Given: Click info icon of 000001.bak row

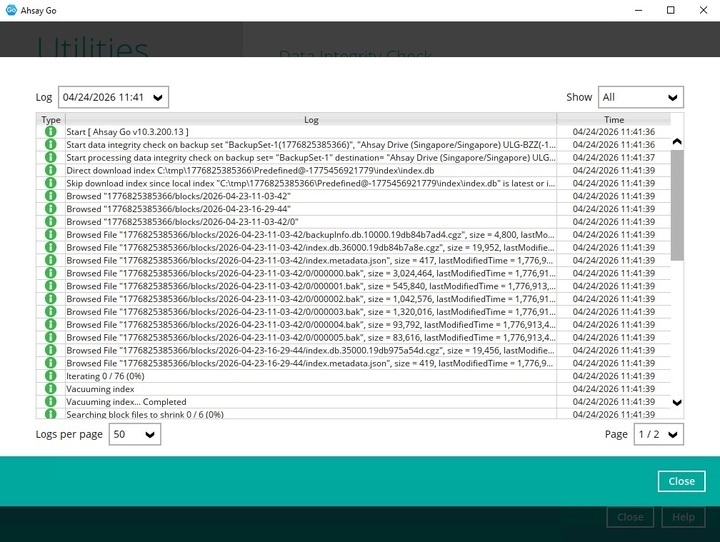Looking at the screenshot, I should [51, 286].
